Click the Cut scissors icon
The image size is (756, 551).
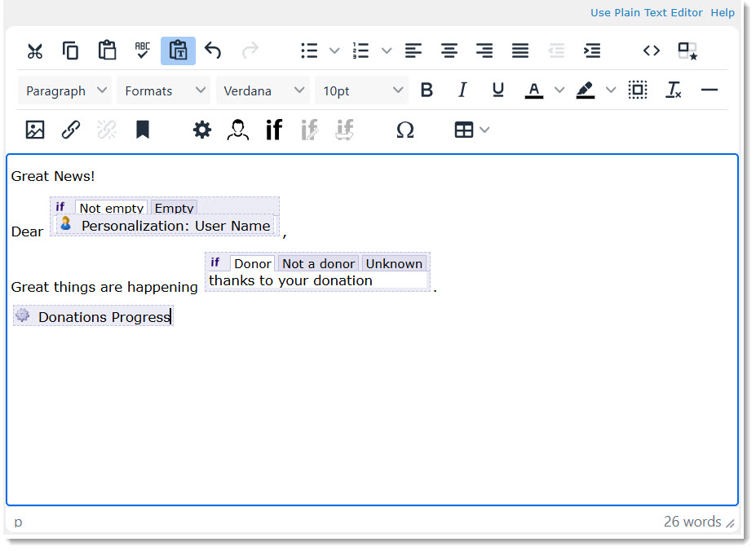pyautogui.click(x=34, y=51)
